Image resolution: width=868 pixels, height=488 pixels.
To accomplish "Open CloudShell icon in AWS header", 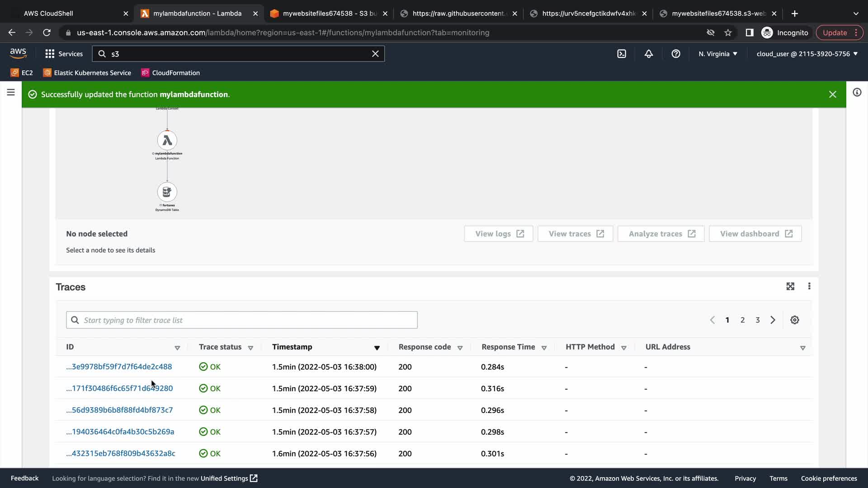I will tap(622, 54).
